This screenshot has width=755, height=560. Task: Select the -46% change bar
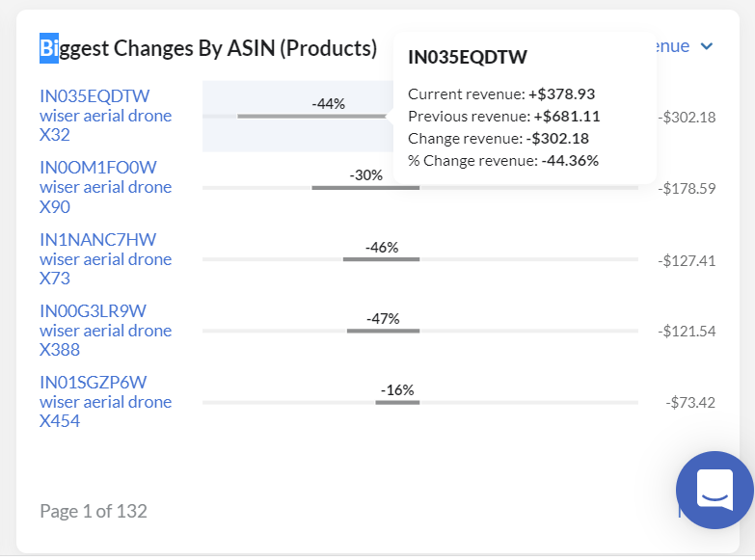pyautogui.click(x=381, y=259)
